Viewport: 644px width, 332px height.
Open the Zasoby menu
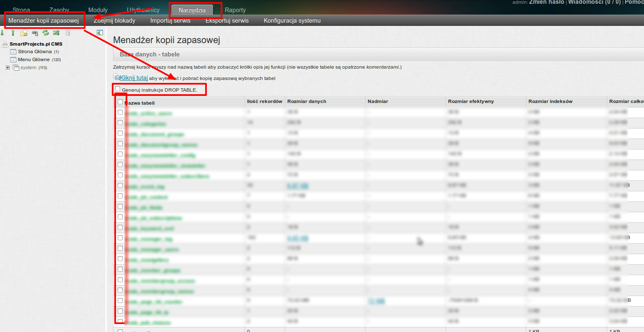(x=59, y=10)
